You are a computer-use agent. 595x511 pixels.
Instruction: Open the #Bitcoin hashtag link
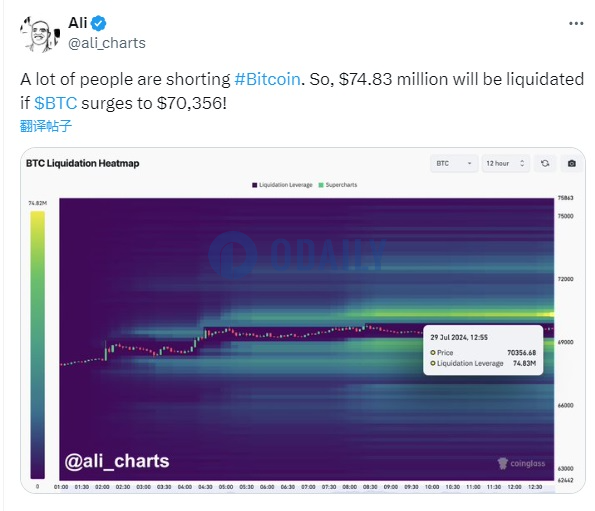coord(268,79)
